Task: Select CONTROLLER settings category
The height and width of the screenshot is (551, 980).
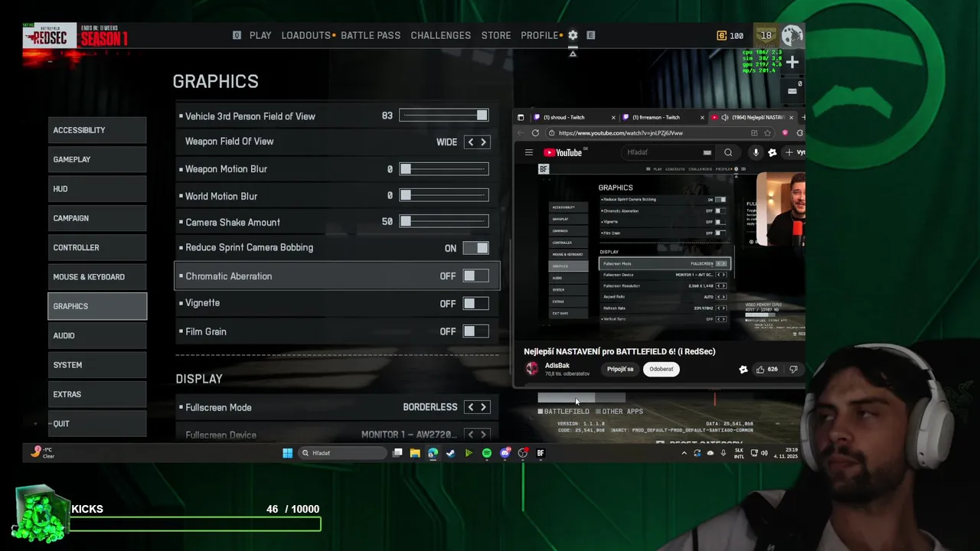Action: point(97,248)
